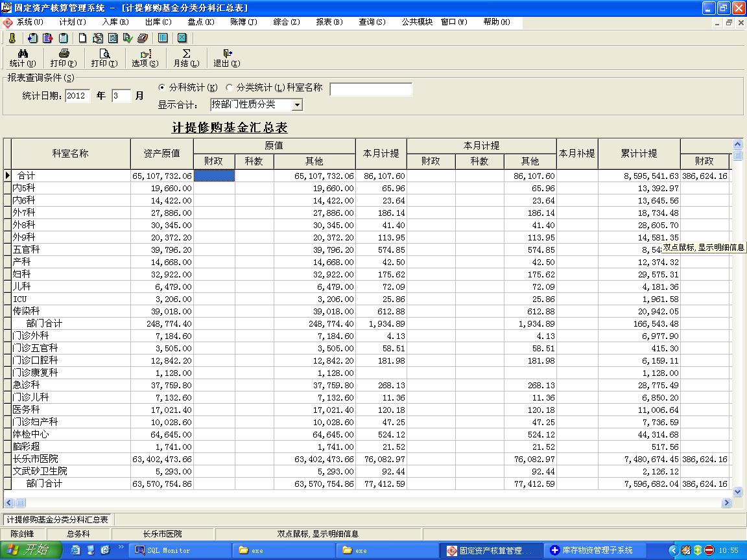Click the 累计计提 column header
The height and width of the screenshot is (560, 747).
(639, 154)
